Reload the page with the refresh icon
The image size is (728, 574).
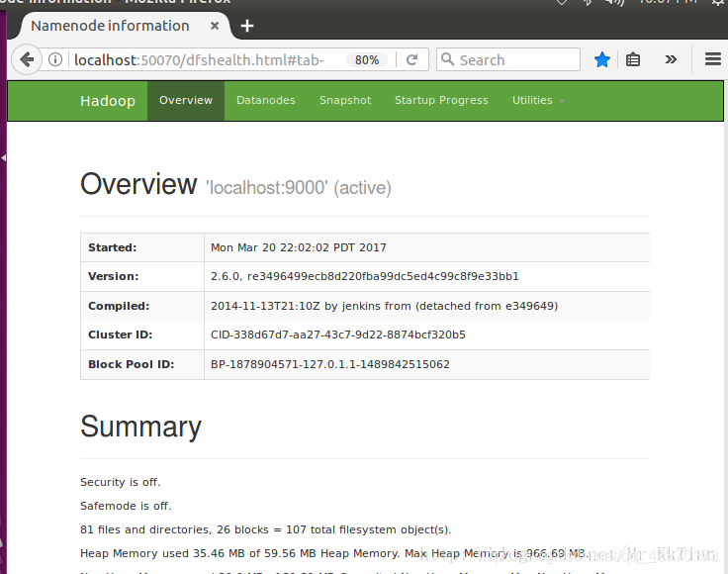coord(411,59)
